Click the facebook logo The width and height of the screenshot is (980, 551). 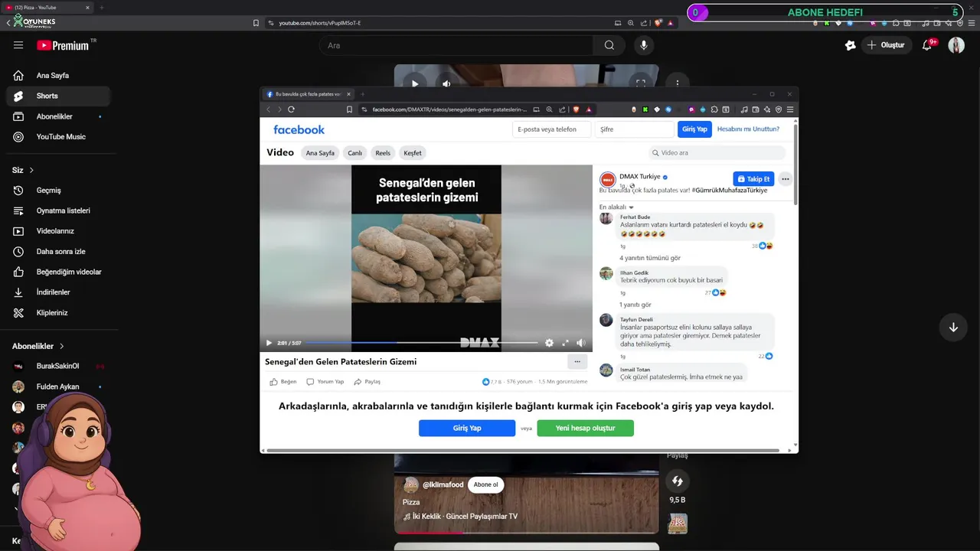click(x=299, y=130)
